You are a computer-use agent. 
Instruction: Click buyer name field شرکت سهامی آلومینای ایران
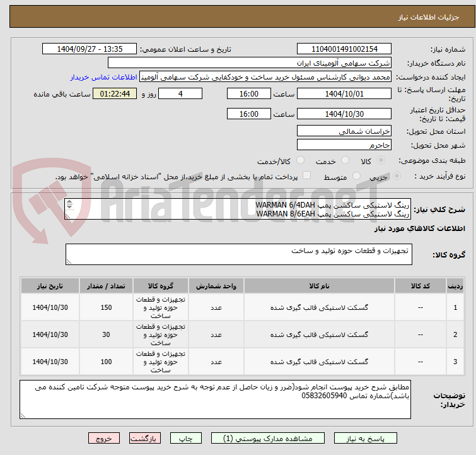pyautogui.click(x=250, y=63)
